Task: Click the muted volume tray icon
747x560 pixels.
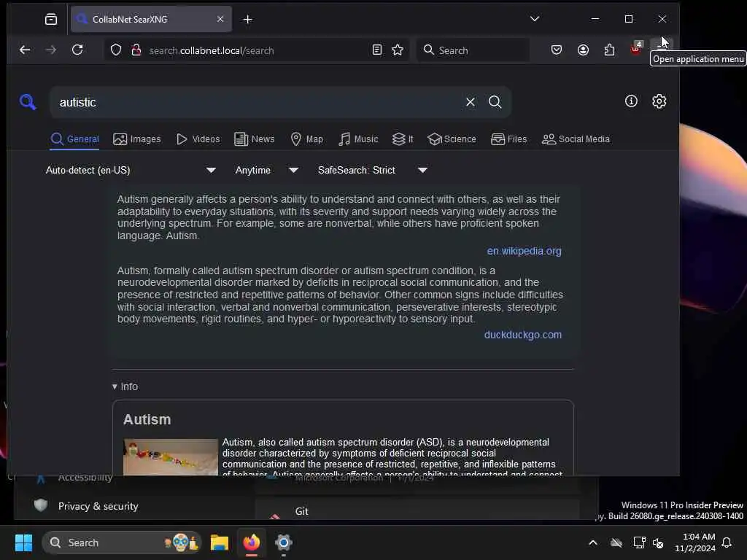Action: [x=658, y=542]
